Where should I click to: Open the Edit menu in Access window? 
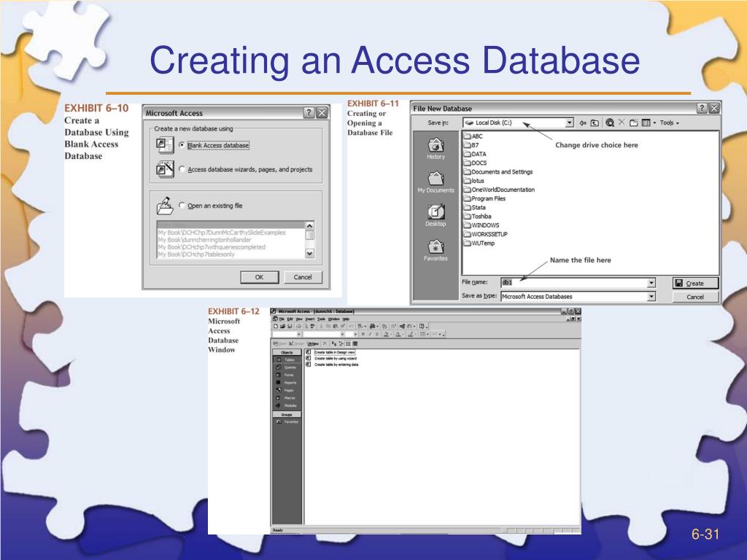tap(289, 319)
